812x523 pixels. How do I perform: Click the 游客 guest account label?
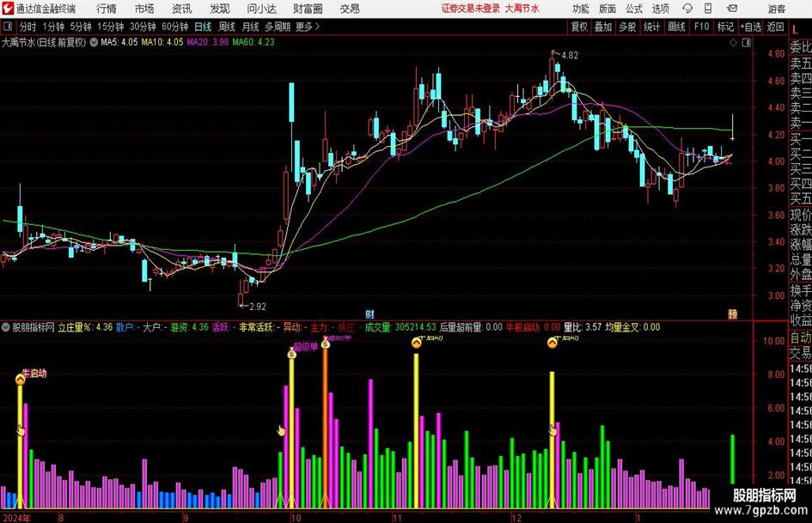(x=777, y=9)
